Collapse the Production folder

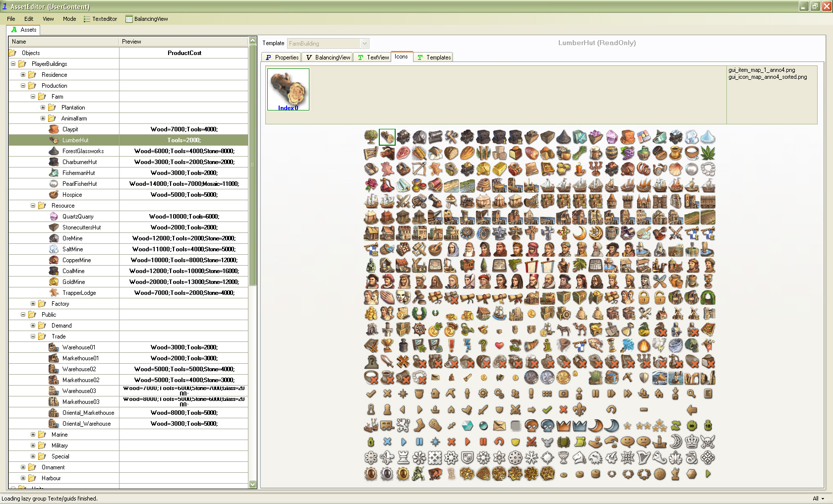(23, 86)
